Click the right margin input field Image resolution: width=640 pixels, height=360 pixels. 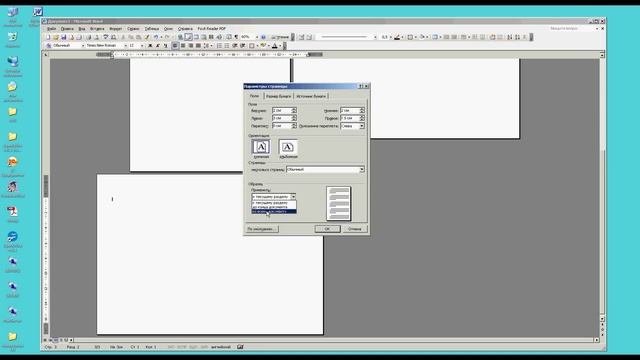click(x=350, y=118)
